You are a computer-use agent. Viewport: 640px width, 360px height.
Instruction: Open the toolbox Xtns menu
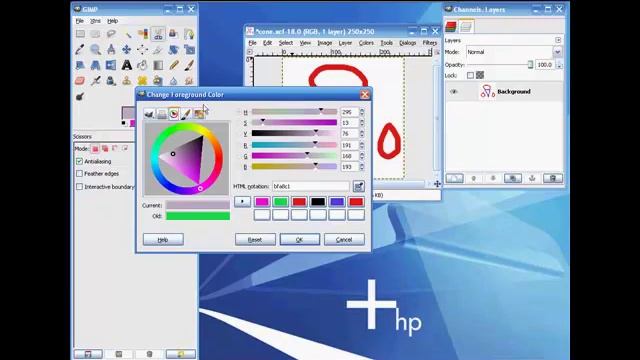coord(95,21)
